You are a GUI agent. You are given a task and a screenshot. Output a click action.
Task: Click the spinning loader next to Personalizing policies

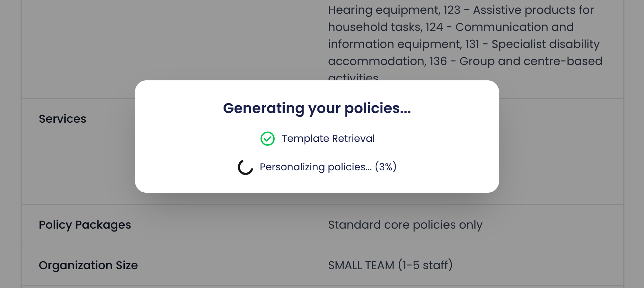click(245, 166)
